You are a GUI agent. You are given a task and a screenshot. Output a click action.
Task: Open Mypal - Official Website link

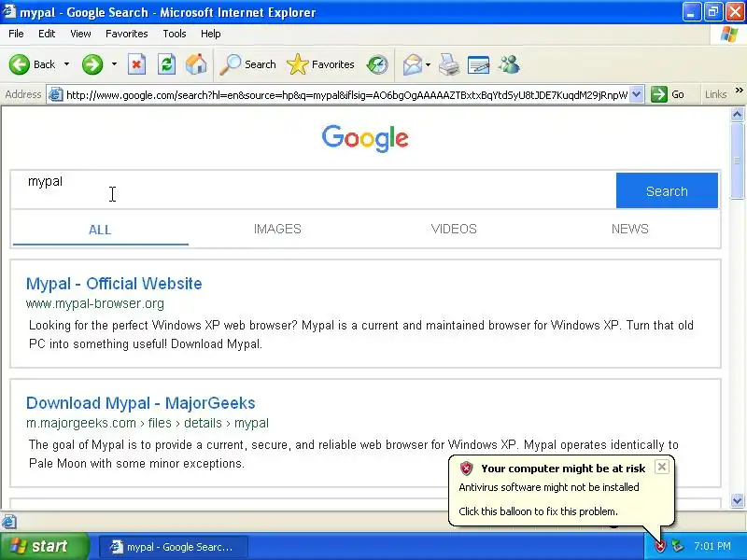(x=114, y=284)
